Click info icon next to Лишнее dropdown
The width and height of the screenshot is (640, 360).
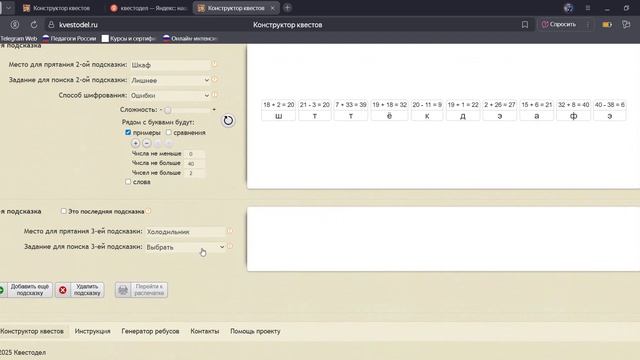click(x=215, y=80)
